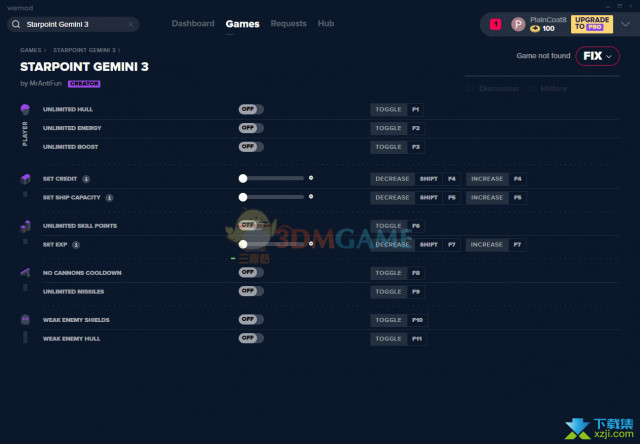
Task: Click Decrease button for Set Credit
Action: point(392,179)
